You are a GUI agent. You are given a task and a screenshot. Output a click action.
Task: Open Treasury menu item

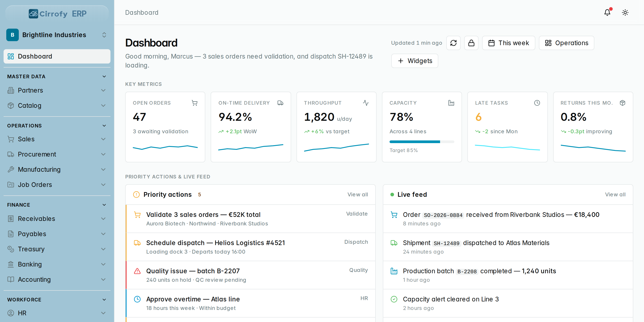57,249
